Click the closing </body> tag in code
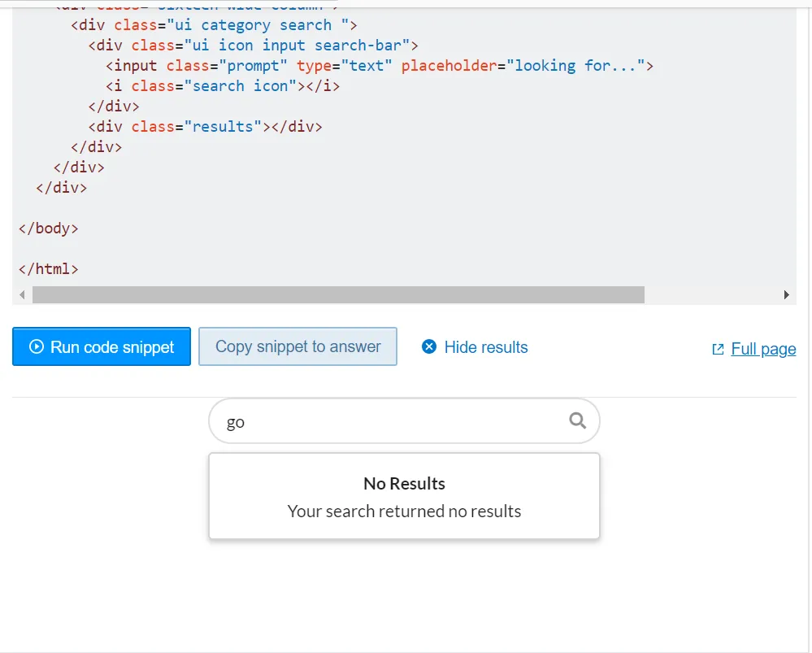Viewport: 812px width, 653px height. click(49, 229)
